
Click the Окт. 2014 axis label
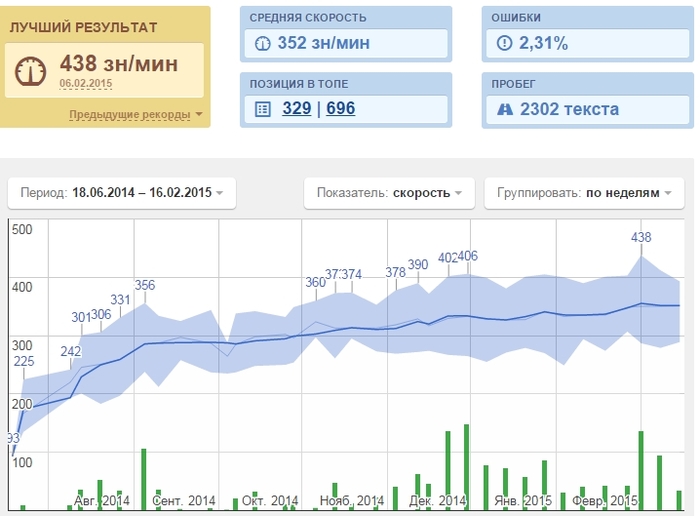click(x=270, y=501)
